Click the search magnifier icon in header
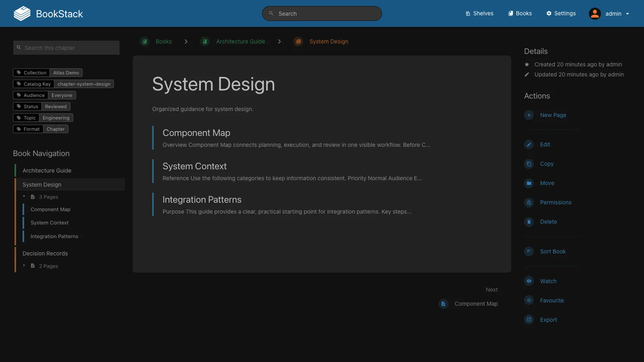 coord(271,13)
